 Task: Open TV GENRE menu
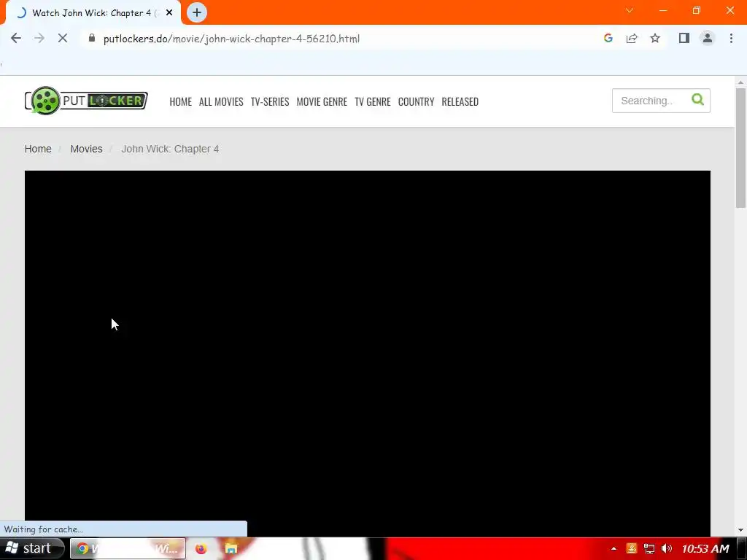tap(373, 101)
